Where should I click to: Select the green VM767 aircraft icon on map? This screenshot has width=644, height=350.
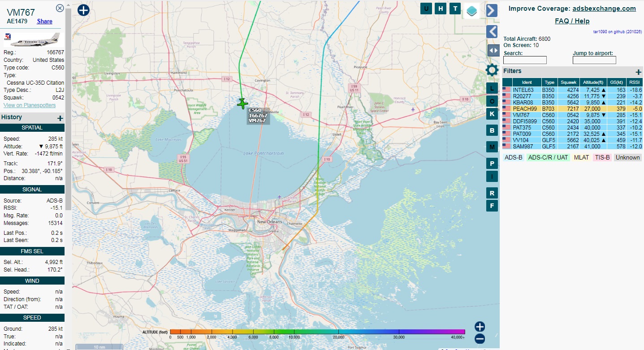(x=242, y=104)
